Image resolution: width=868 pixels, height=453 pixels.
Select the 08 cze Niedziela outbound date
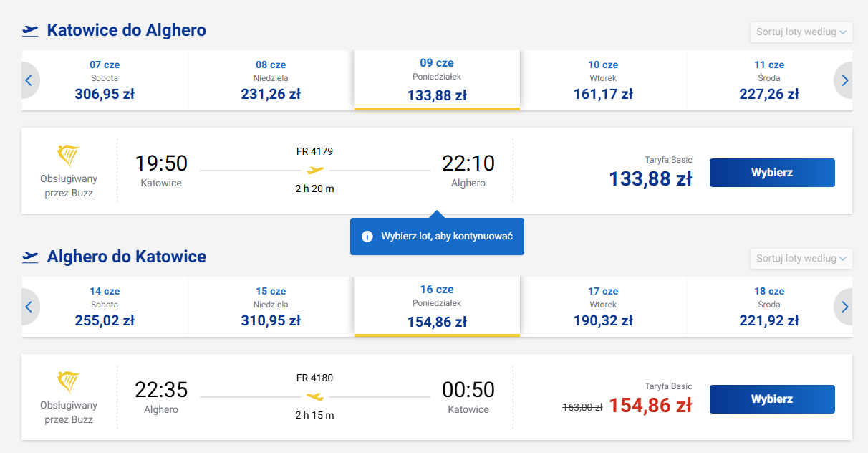click(271, 80)
